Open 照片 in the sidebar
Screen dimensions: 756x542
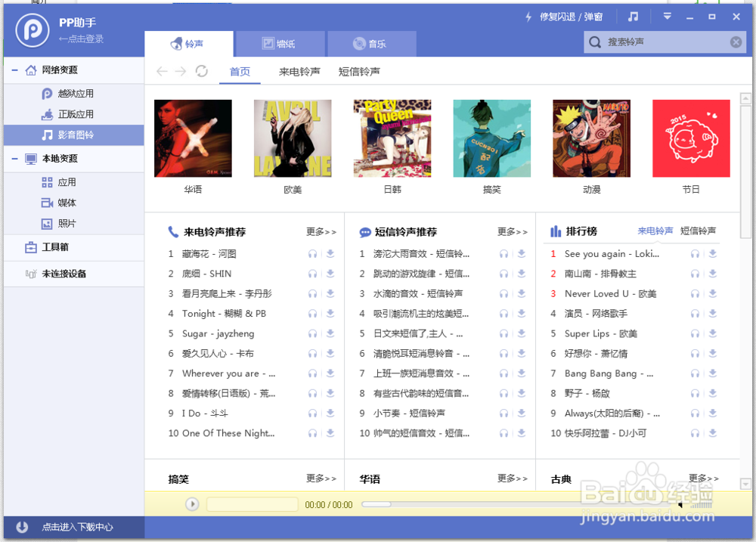(x=74, y=224)
